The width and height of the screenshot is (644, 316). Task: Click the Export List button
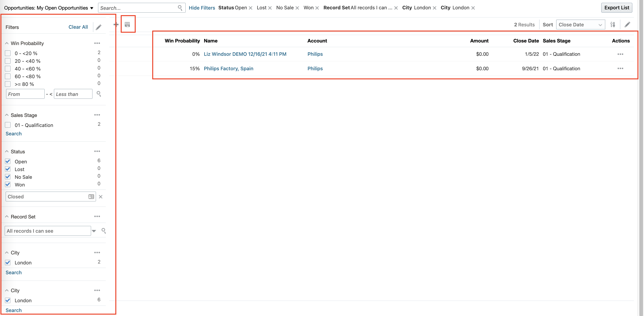click(x=616, y=7)
